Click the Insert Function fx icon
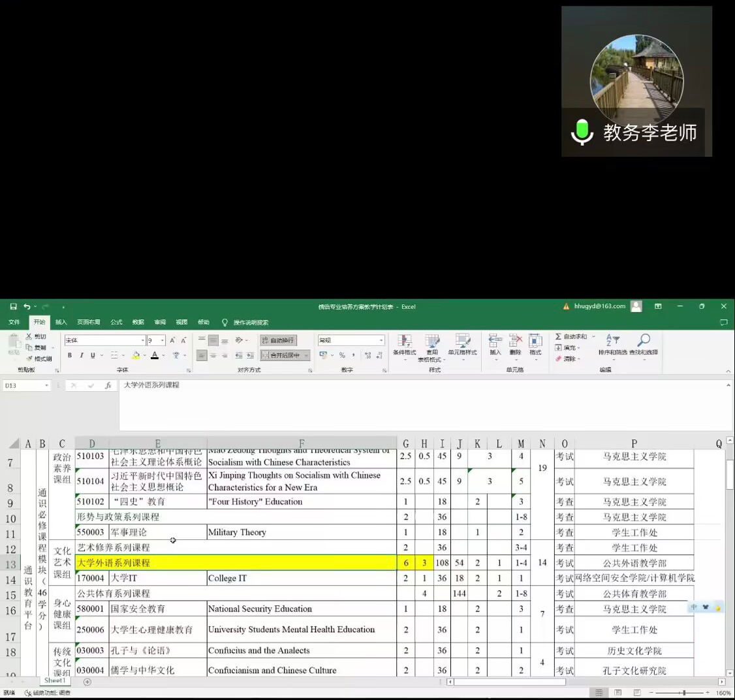The height and width of the screenshot is (700, 735). tap(108, 386)
